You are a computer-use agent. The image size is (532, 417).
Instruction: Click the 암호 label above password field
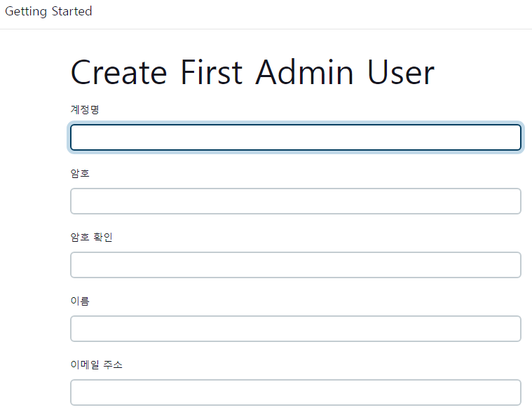coord(80,173)
